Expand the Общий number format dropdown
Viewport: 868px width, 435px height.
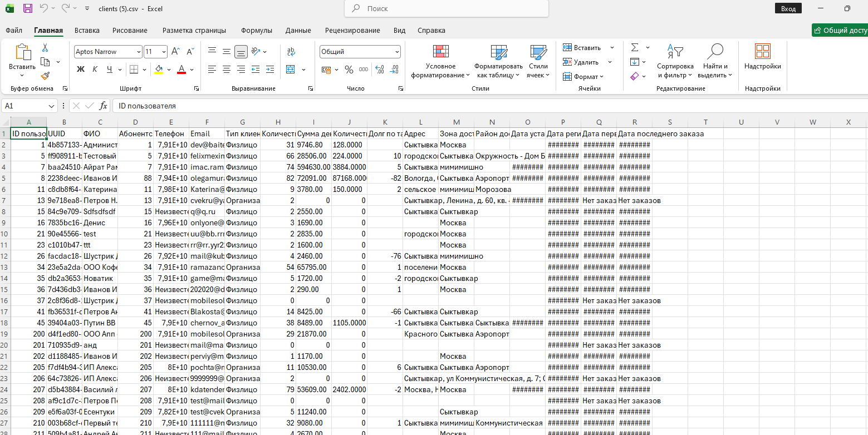(x=396, y=52)
